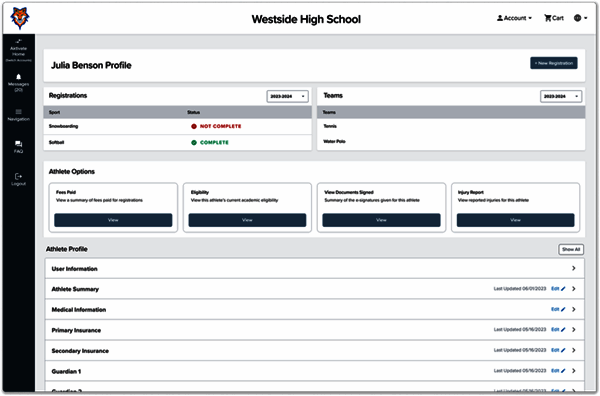Edit the Medical Information section
The width and height of the screenshot is (600, 396).
tap(558, 309)
